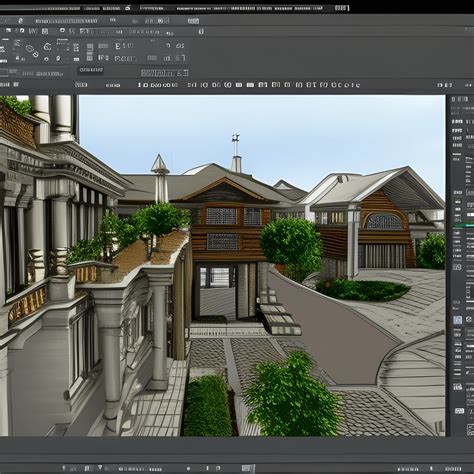
Task: Click the title bar button at the top right
Action: pos(342,8)
